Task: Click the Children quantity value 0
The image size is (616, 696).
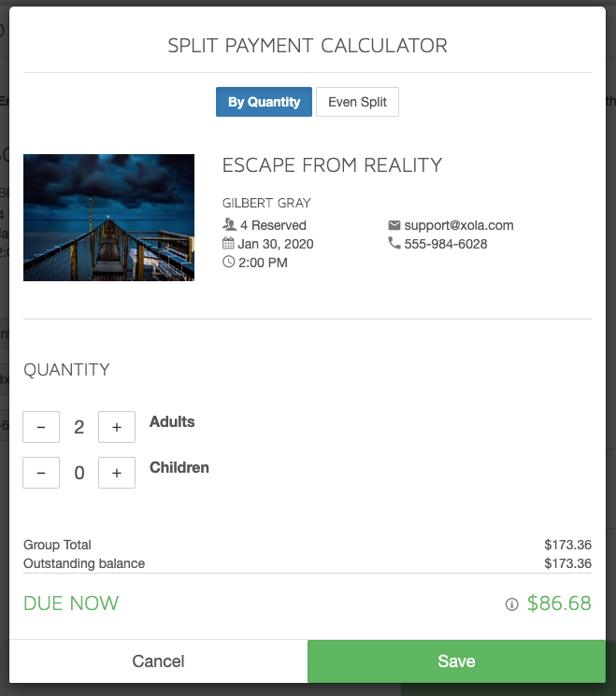Action: pos(79,473)
